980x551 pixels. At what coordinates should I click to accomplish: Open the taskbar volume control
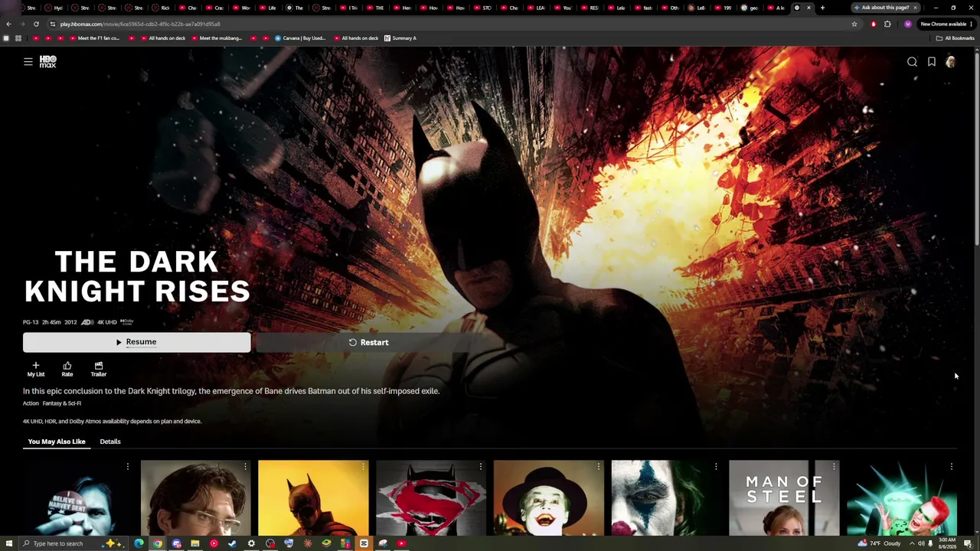tap(921, 543)
